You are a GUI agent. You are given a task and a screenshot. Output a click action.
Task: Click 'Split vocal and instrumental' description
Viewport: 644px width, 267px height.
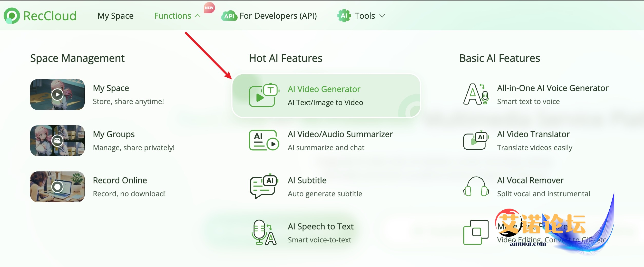543,194
